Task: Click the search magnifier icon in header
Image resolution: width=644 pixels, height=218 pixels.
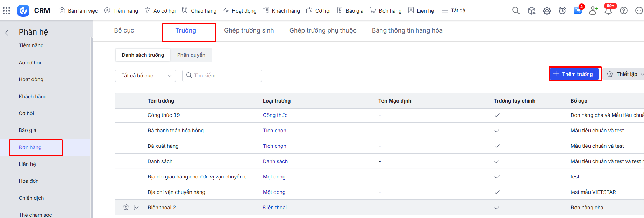Action: point(516,10)
